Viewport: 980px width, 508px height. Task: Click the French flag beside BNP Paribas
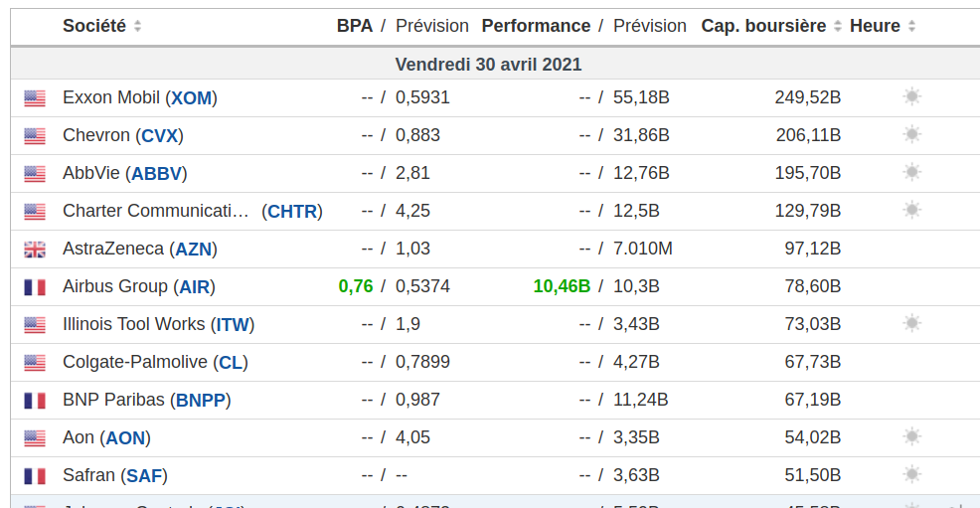coord(35,400)
